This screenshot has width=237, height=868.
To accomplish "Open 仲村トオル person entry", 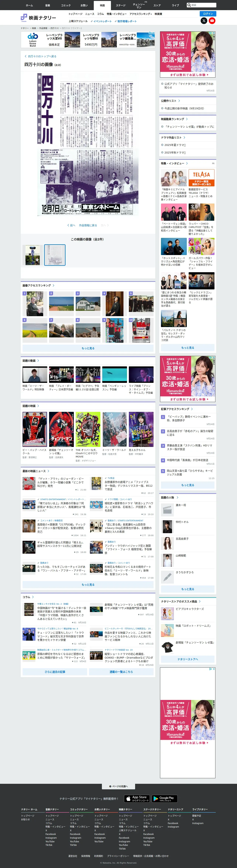I will click(x=188, y=526).
